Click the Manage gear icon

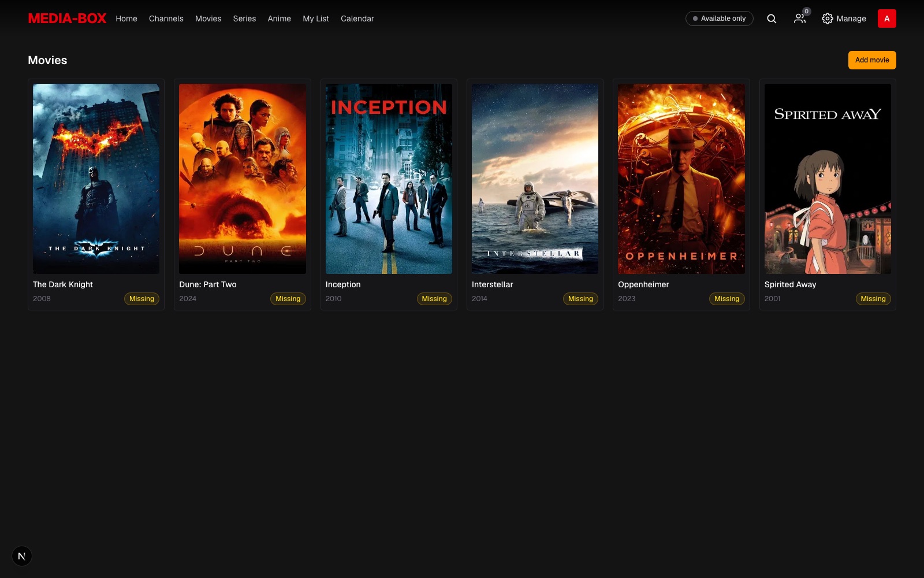[828, 18]
